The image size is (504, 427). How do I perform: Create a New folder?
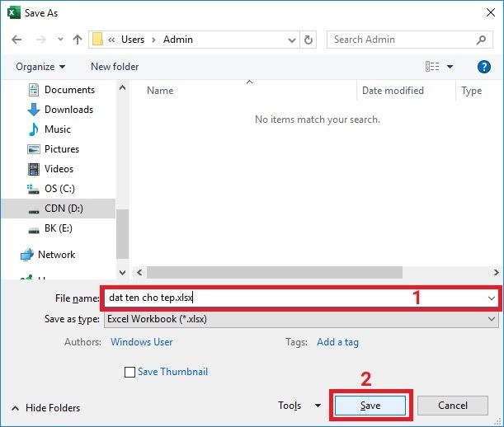115,67
